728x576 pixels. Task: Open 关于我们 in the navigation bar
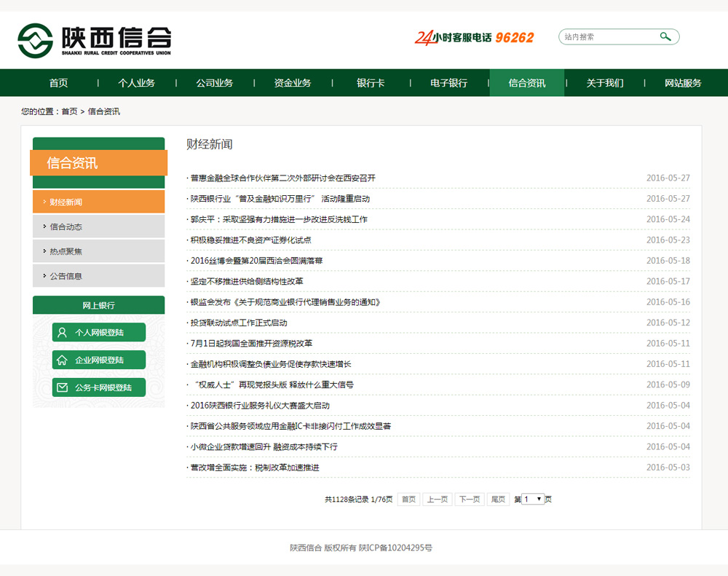(x=605, y=83)
